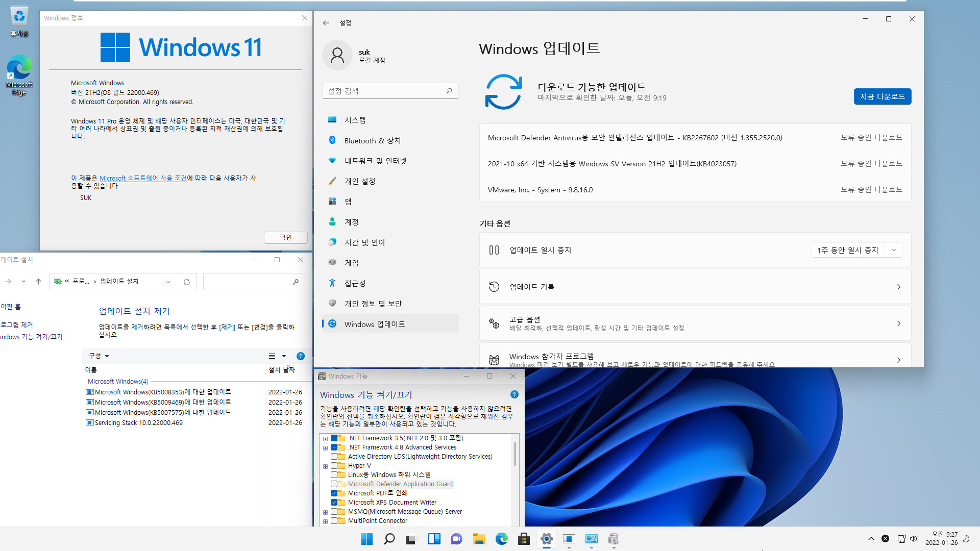Click the suk user account avatar
980x551 pixels.
337,55
